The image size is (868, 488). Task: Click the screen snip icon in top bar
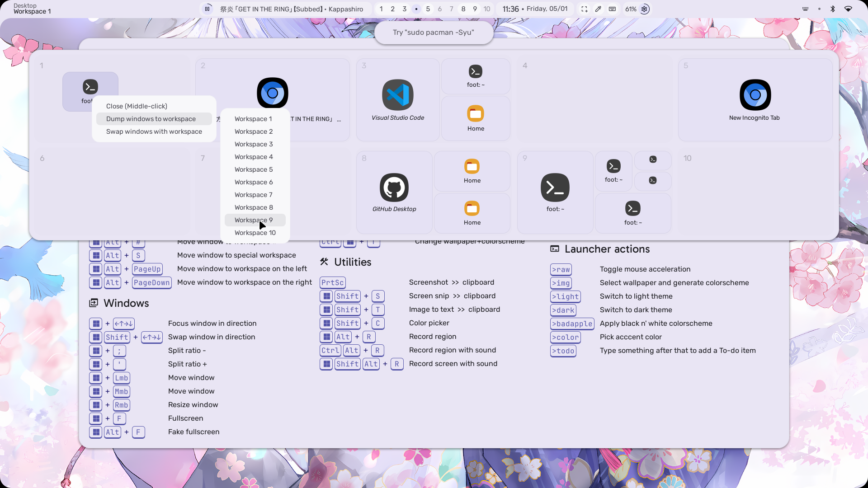click(584, 9)
